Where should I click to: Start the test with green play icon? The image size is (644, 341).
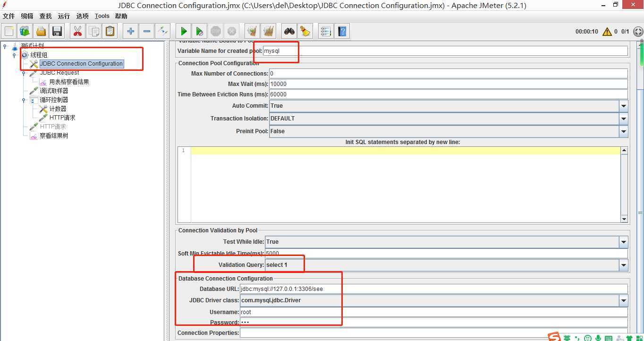[184, 31]
